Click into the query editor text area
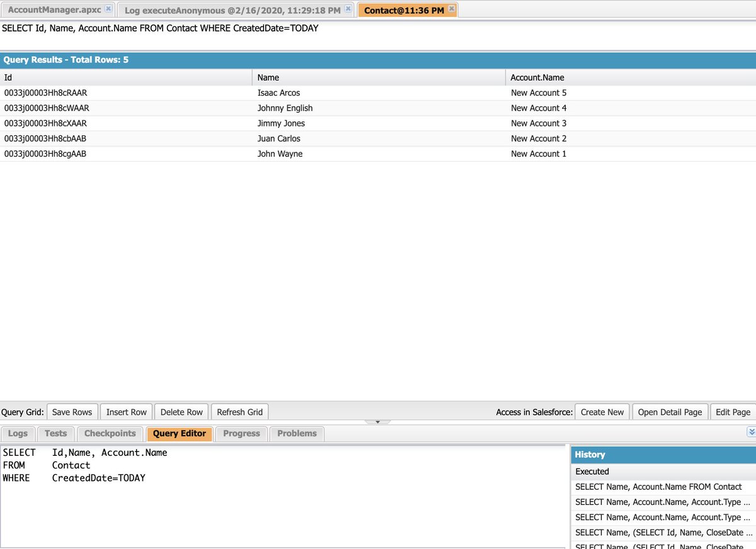This screenshot has width=756, height=549. 283,496
